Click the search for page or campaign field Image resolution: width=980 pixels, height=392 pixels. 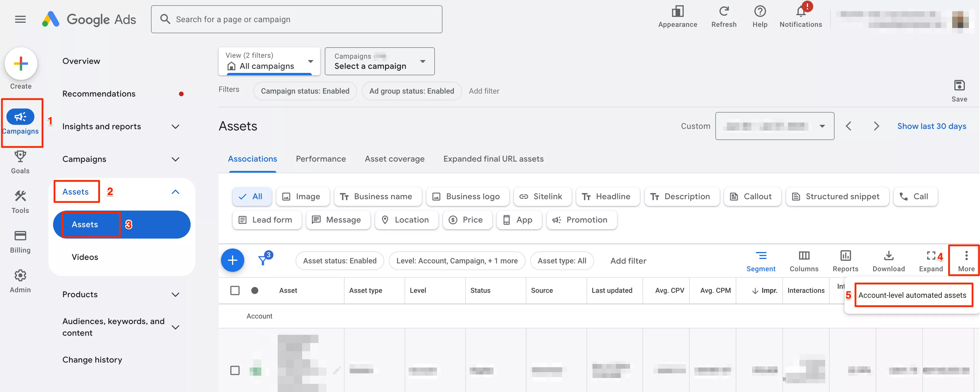(x=297, y=20)
